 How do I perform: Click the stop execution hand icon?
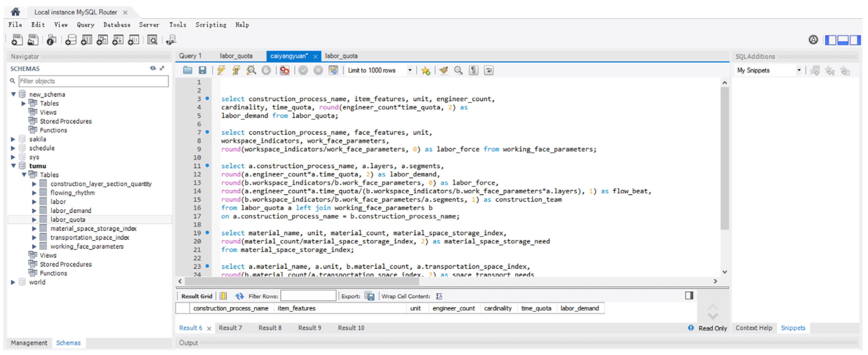266,70
